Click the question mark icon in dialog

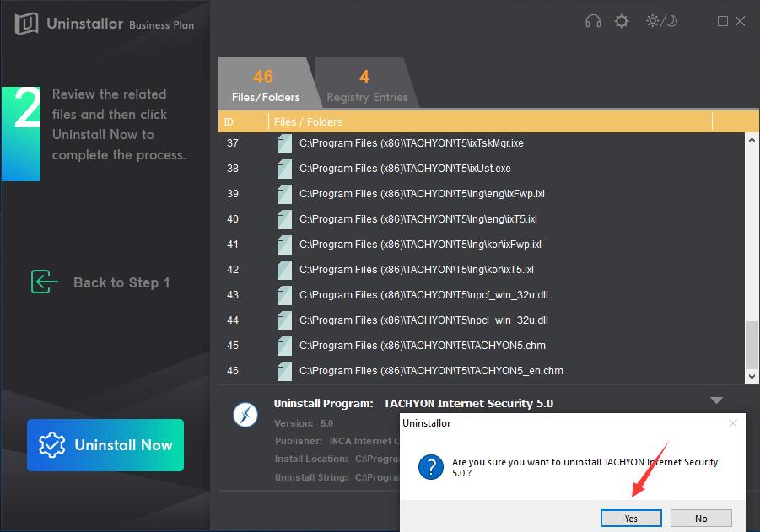430,467
